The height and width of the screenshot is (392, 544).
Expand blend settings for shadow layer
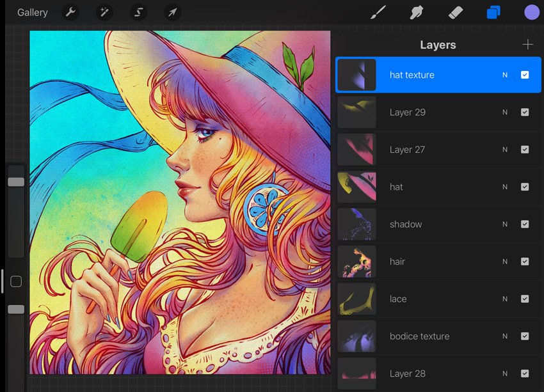click(x=505, y=224)
